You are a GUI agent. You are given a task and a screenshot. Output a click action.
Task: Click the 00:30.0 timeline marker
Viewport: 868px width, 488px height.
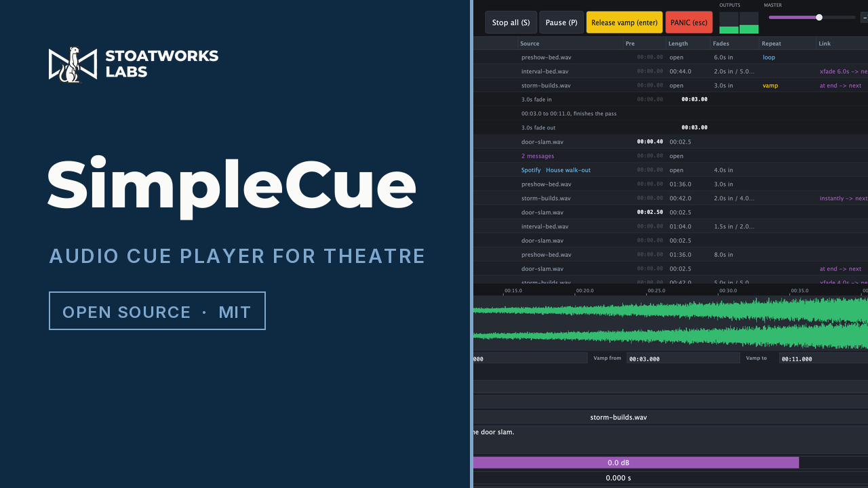[728, 291]
